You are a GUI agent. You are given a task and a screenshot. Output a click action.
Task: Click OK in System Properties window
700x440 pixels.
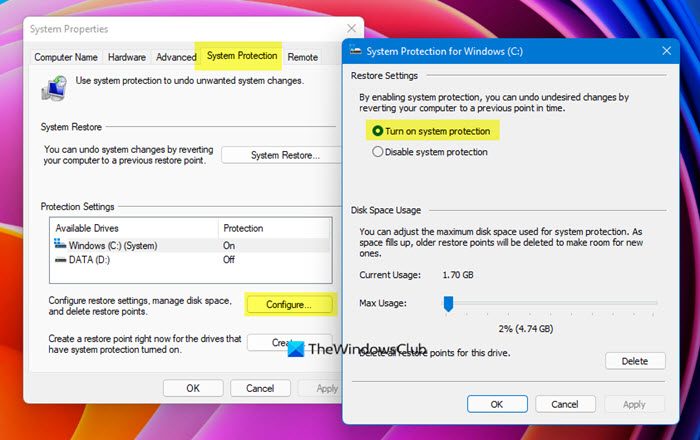click(x=193, y=388)
